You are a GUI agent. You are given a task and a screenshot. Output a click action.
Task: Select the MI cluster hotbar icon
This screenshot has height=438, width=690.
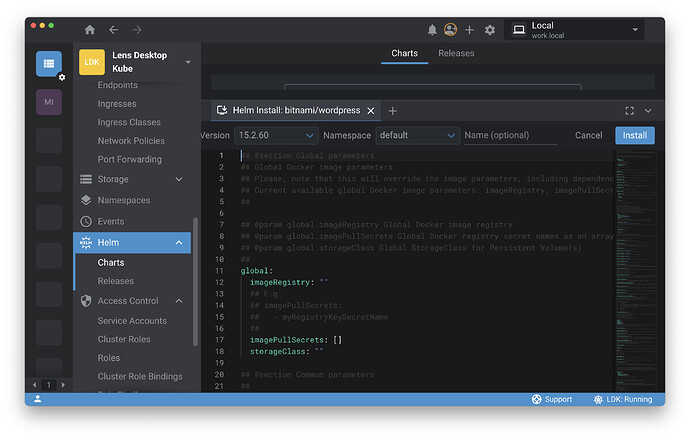coord(48,101)
